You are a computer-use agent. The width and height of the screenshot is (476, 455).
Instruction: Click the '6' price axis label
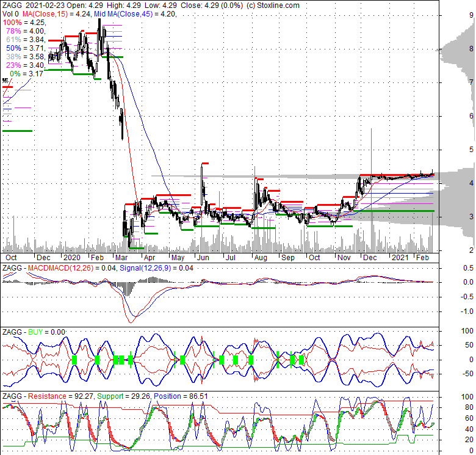[471, 116]
